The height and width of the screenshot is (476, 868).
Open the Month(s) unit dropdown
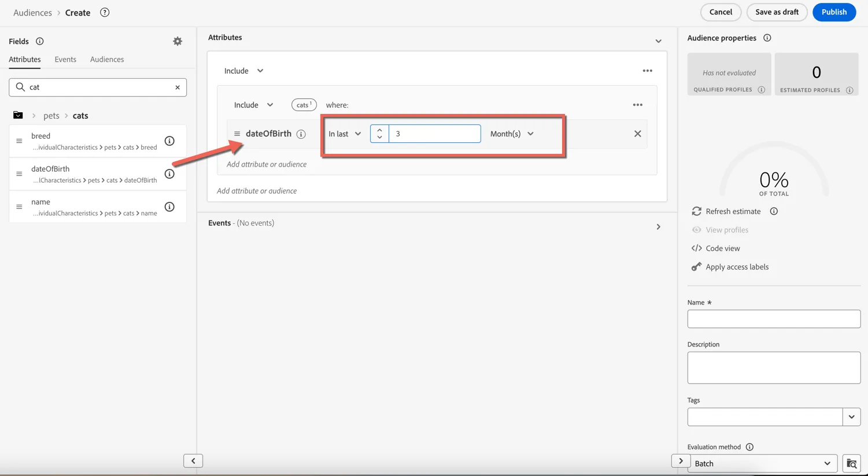pos(512,134)
